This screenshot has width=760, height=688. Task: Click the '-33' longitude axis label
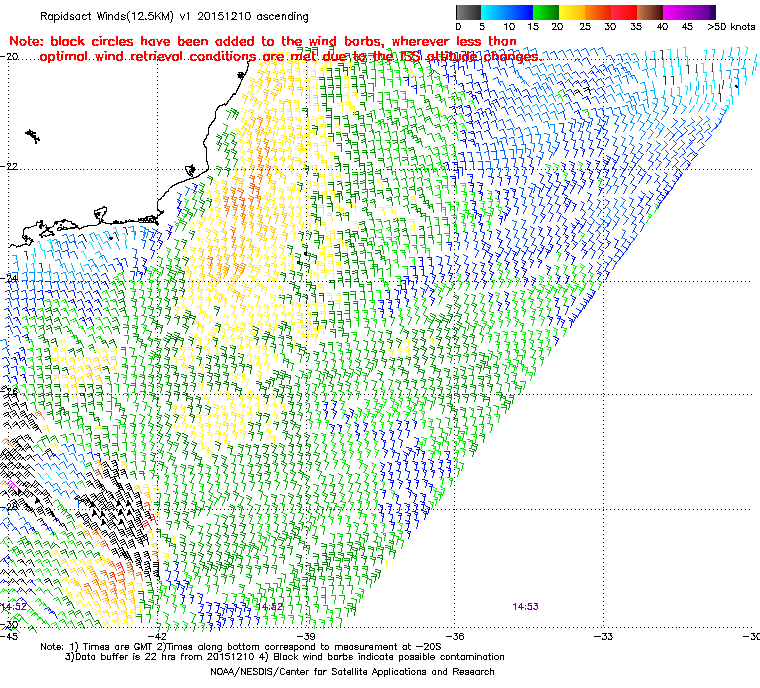coord(603,636)
